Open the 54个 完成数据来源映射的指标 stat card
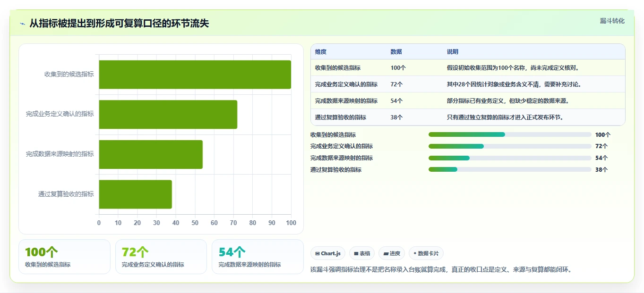This screenshot has height=293, width=644. [x=258, y=257]
